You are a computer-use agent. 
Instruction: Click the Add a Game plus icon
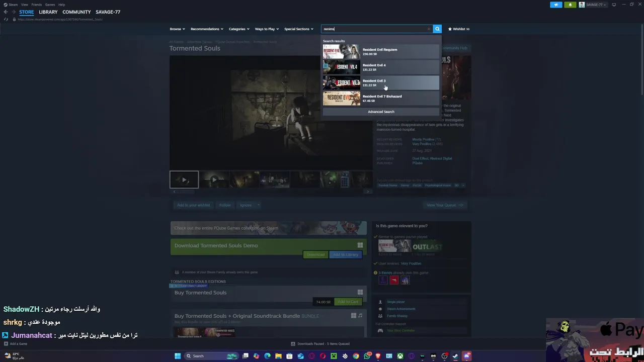click(6, 344)
